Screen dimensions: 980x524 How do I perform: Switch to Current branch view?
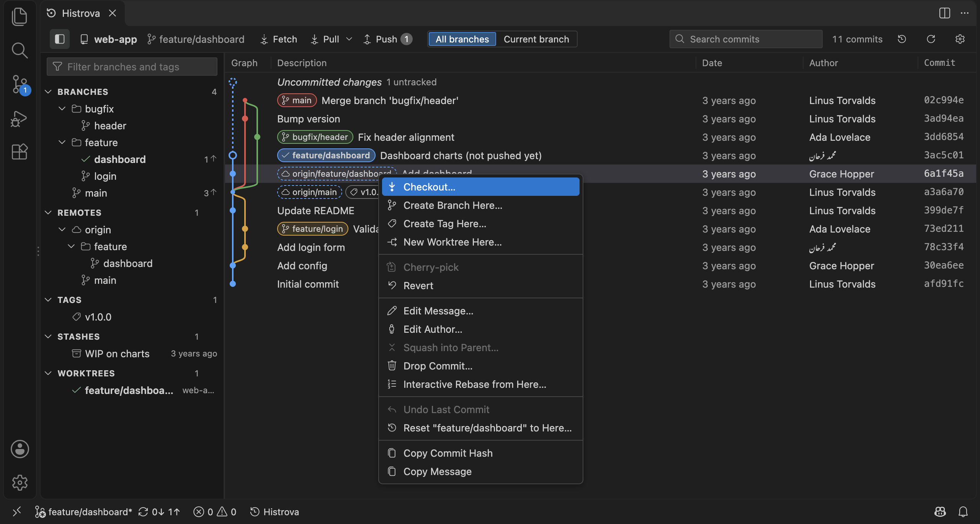coord(536,39)
